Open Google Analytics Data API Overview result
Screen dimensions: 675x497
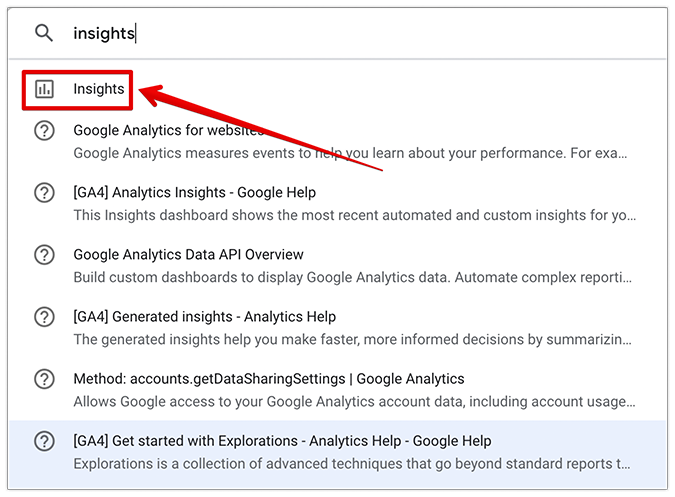tap(338, 265)
